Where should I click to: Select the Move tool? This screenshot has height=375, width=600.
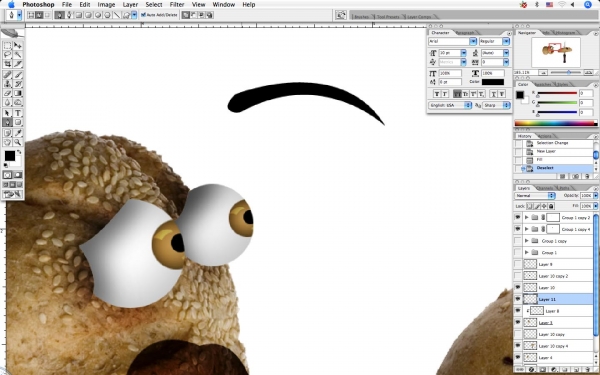(x=18, y=46)
